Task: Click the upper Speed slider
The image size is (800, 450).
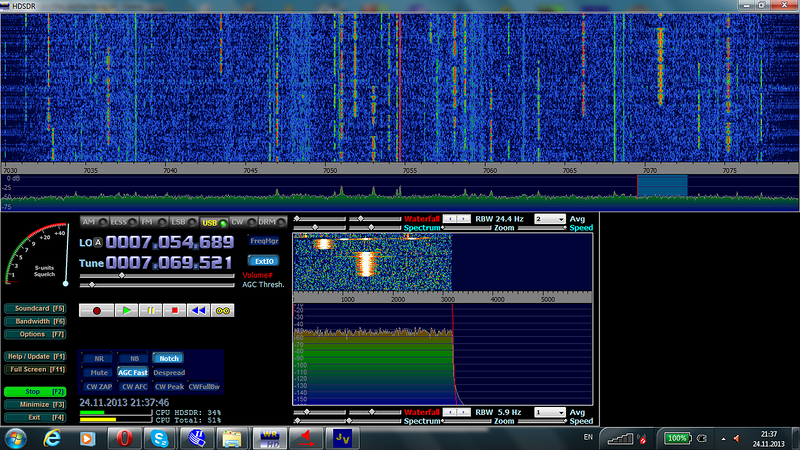Action: (542, 228)
